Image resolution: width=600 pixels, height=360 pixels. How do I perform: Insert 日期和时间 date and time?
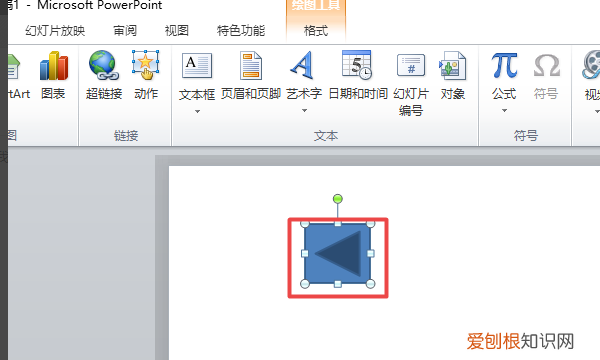357,65
